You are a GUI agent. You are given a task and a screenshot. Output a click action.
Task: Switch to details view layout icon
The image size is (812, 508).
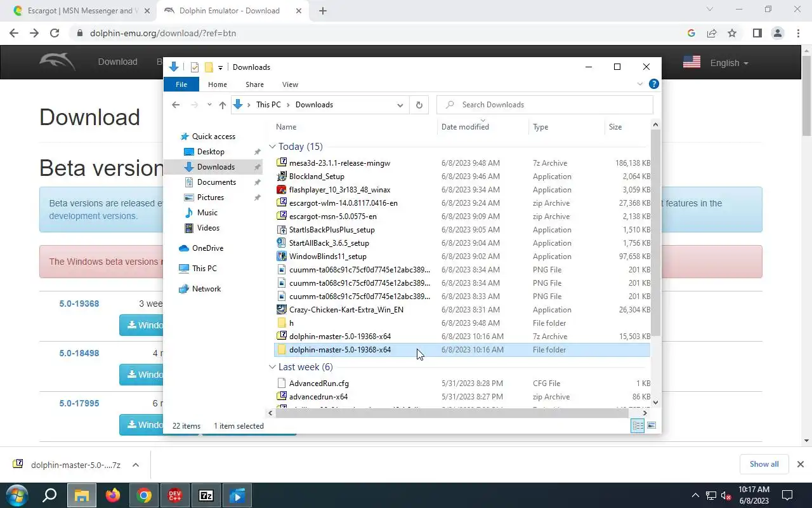[638, 426]
